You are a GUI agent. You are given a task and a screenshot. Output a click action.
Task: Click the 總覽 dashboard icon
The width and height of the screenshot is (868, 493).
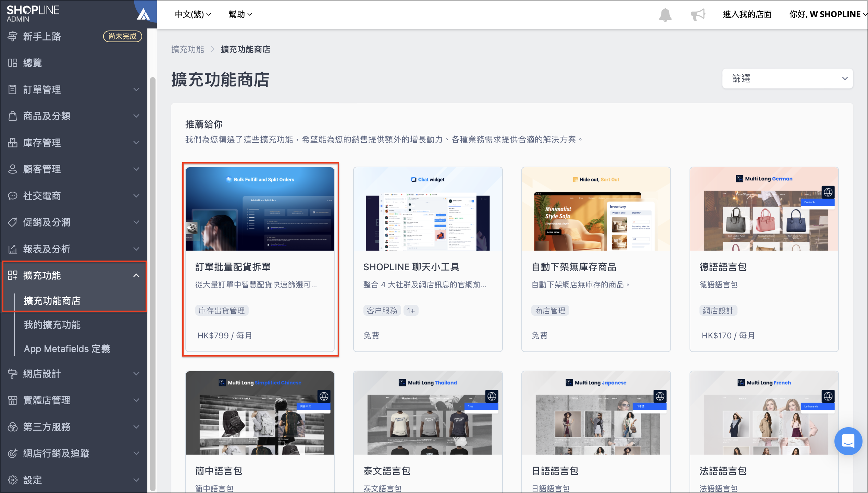tap(13, 63)
